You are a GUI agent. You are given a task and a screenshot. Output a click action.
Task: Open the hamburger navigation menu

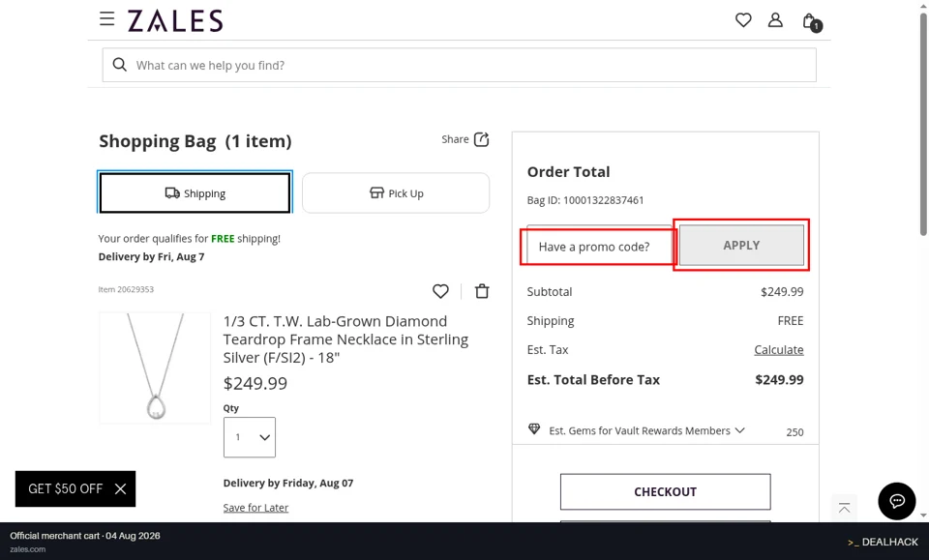[106, 19]
